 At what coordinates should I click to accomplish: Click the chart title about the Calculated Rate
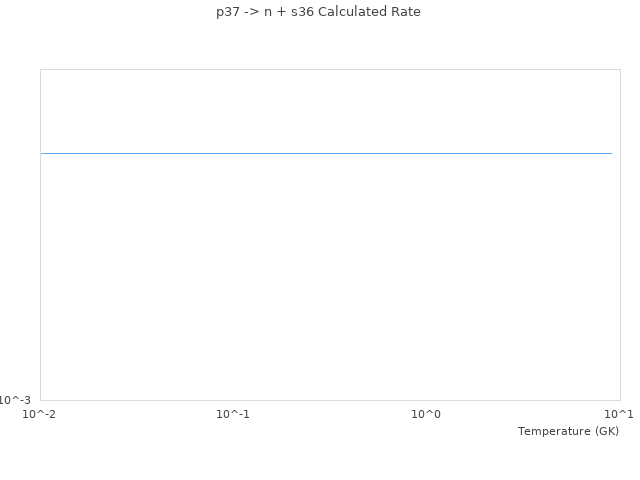[318, 12]
